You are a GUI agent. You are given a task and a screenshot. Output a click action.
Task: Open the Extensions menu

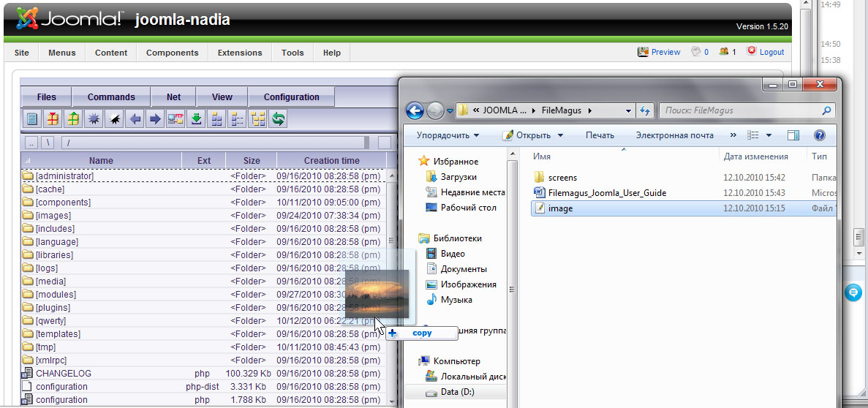(240, 53)
